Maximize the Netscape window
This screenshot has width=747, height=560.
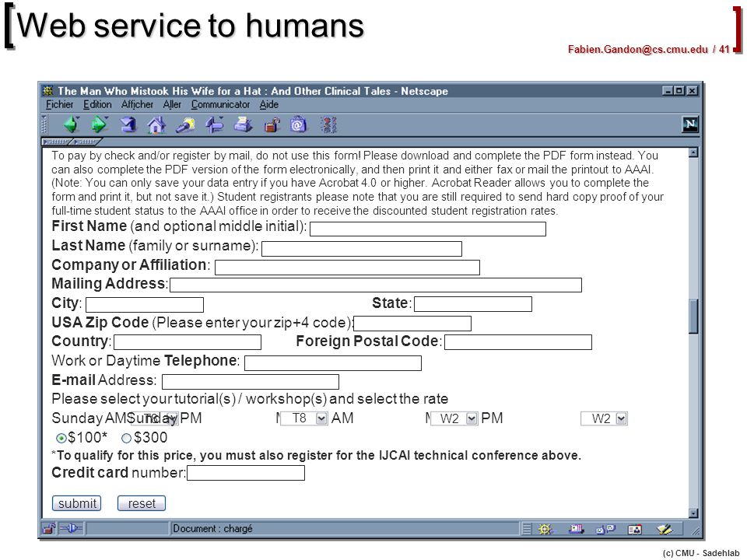tap(680, 90)
